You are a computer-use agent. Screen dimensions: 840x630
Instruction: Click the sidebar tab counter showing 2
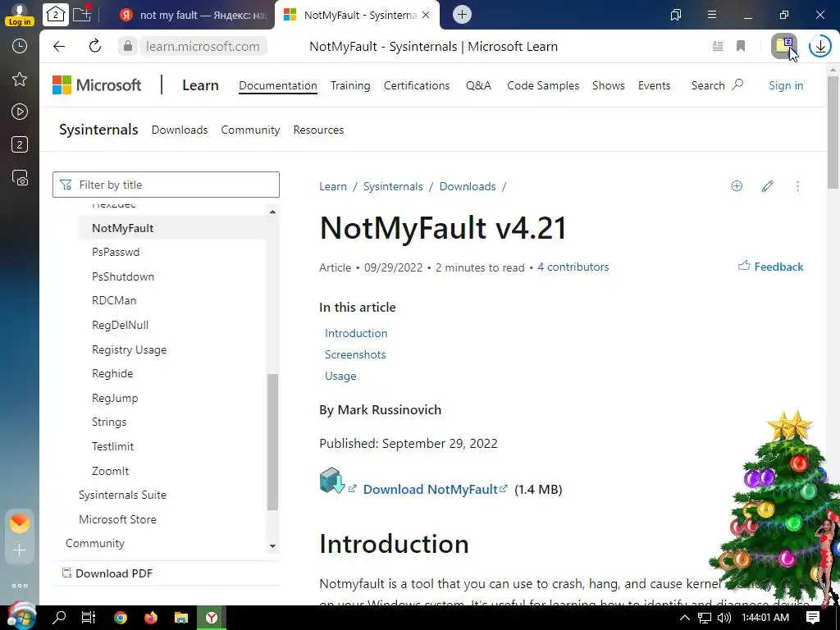click(x=20, y=144)
